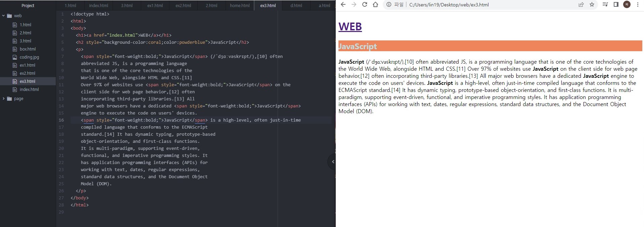Select the ex3.html editor tab
Viewport: 644px width, 227px height.
[x=268, y=5]
